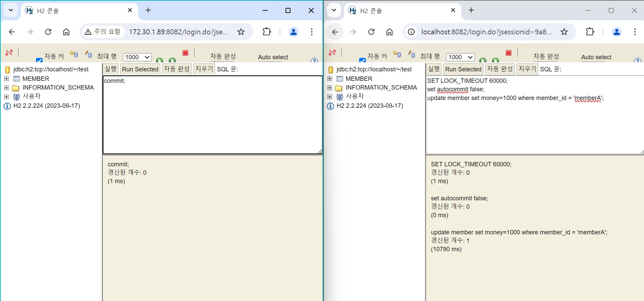Image resolution: width=644 pixels, height=301 pixels.
Task: Click the rollback icon in the 172.30.1.89 H2 console
Action: (74, 54)
